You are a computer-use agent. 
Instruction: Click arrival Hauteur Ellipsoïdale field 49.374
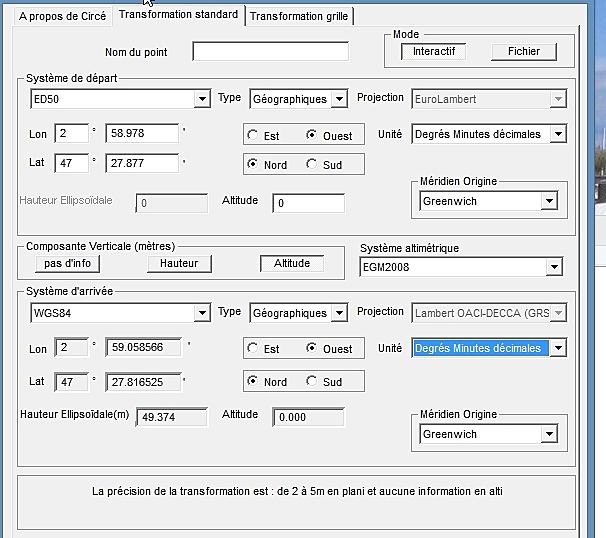pyautogui.click(x=172, y=417)
